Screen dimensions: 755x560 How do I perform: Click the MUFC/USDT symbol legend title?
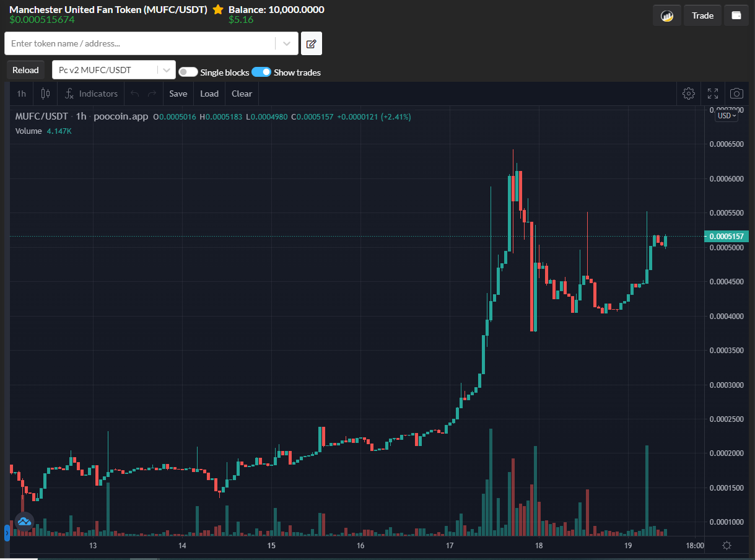point(41,116)
